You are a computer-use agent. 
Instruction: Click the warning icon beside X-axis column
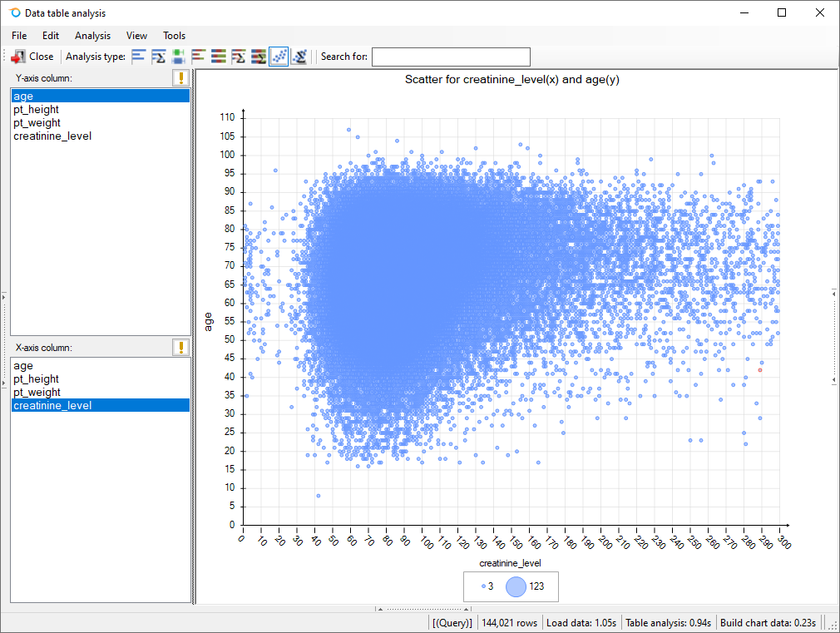coord(180,348)
